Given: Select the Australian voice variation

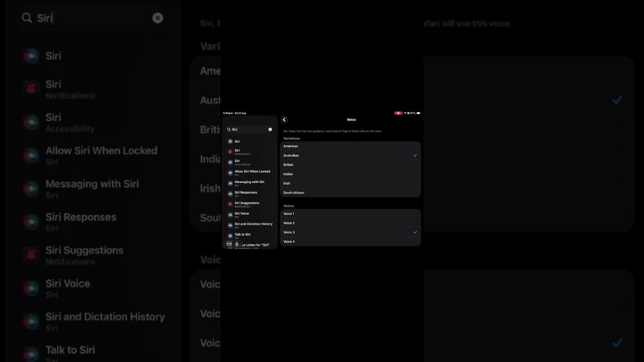Looking at the screenshot, I should point(350,155).
